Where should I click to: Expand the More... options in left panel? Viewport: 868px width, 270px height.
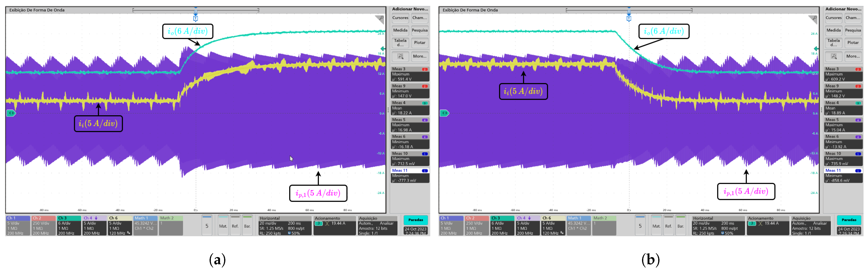point(420,56)
